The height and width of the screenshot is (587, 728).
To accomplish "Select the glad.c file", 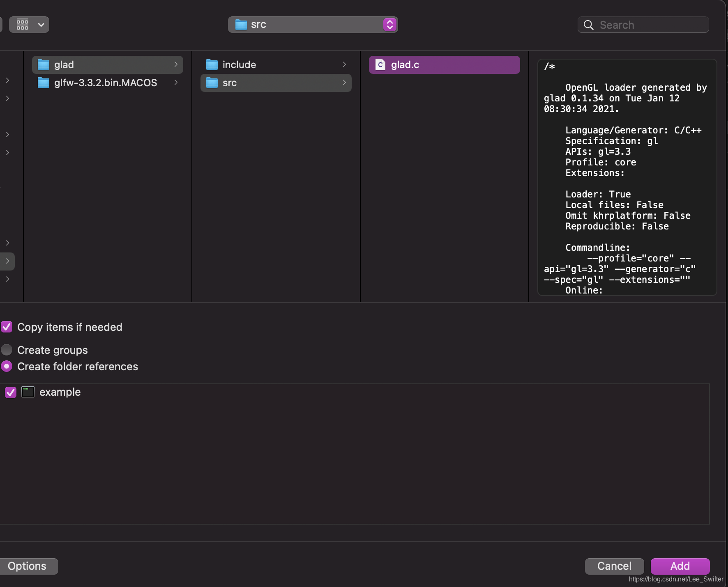I will [x=445, y=65].
